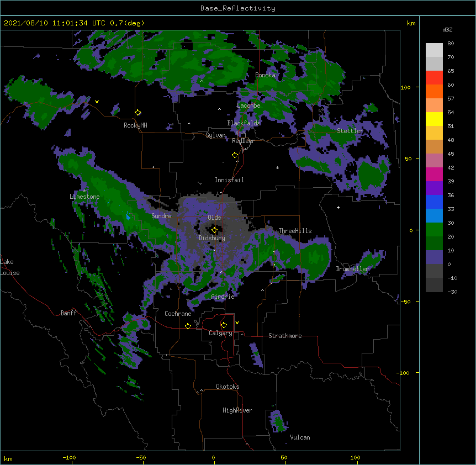
Task: Click the green echo cell north of Vulcan
Action: 278,420
